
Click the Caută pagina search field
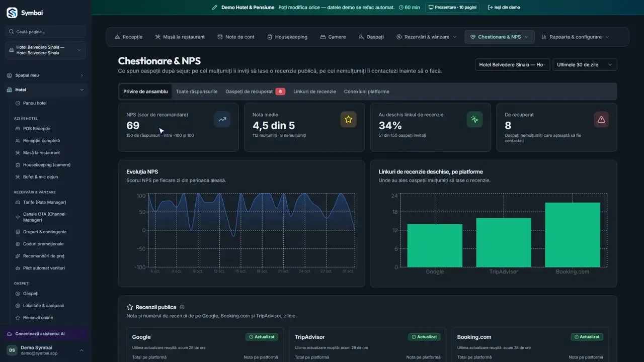pyautogui.click(x=46, y=32)
